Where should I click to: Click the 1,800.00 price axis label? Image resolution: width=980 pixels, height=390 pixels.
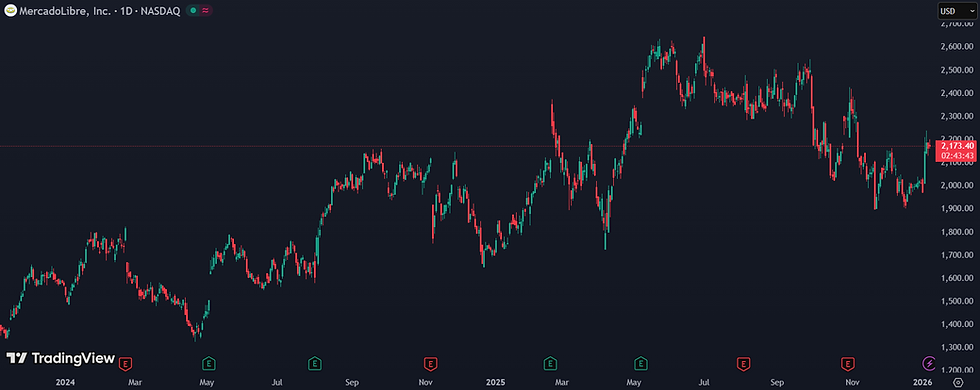point(956,232)
